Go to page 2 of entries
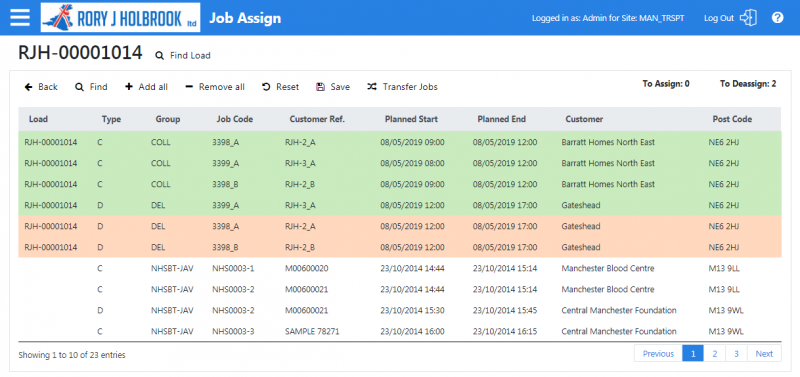This screenshot has height=377, width=800. [x=715, y=354]
